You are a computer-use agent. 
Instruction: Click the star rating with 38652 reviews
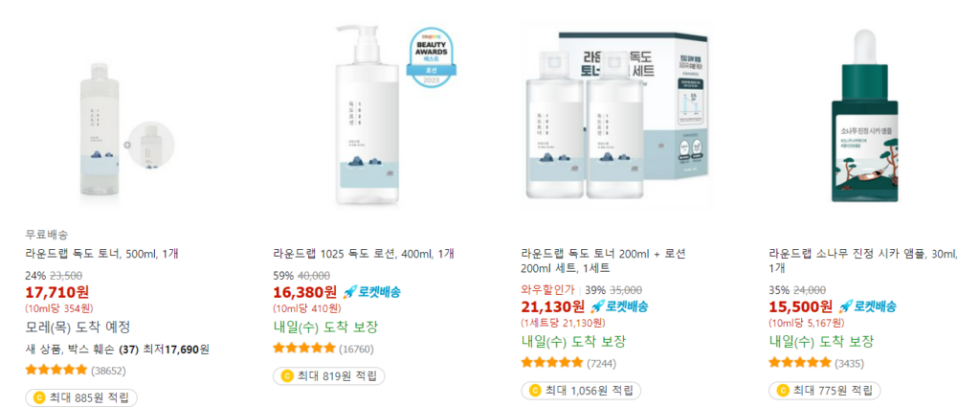tap(56, 370)
